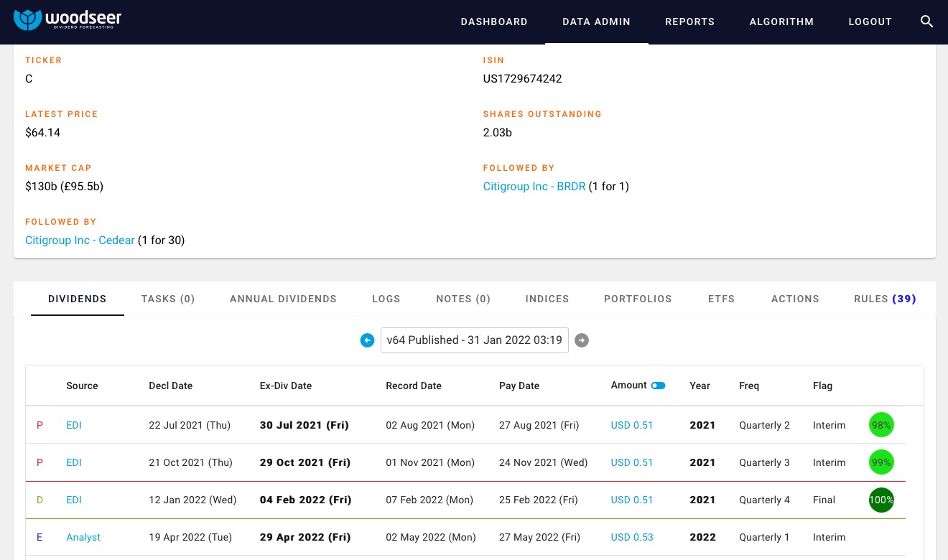Switch to the LOGS tab
Screen dimensions: 948x560
click(x=386, y=299)
